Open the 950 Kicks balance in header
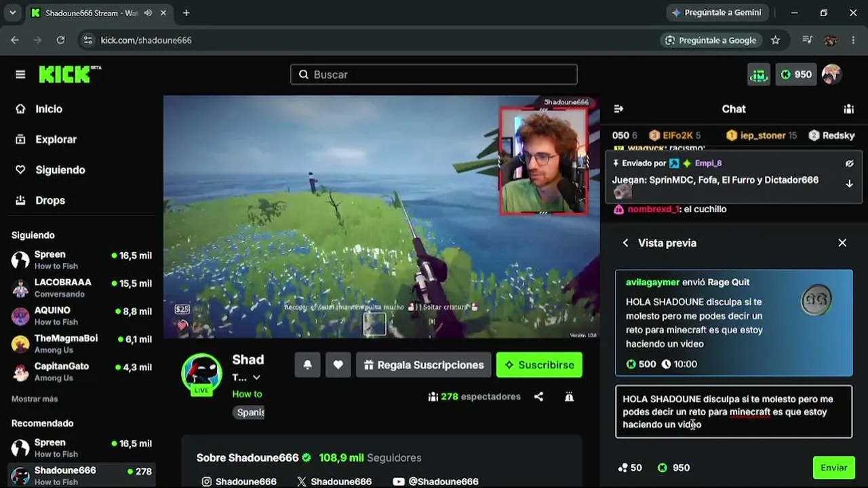 (796, 75)
